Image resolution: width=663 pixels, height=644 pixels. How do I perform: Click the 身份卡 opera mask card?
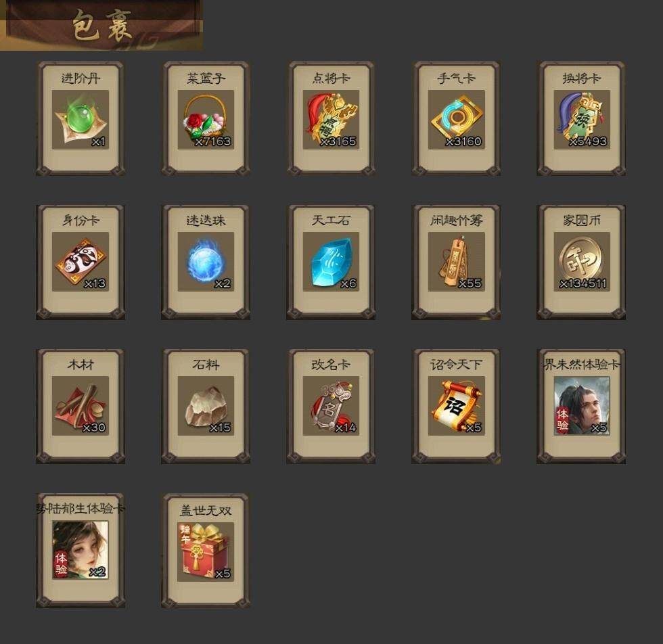pos(81,262)
